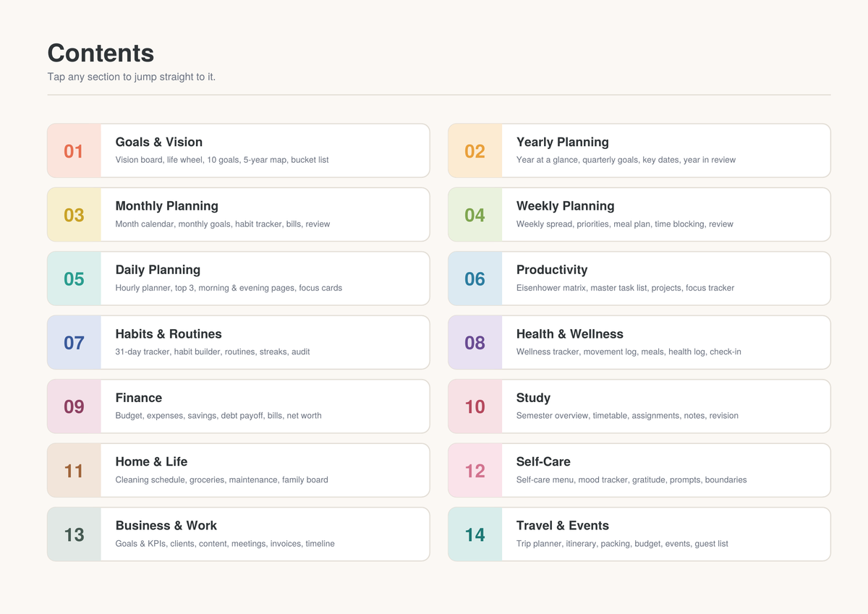Tap the crimson 10 number tile
868x614 pixels.
[475, 406]
